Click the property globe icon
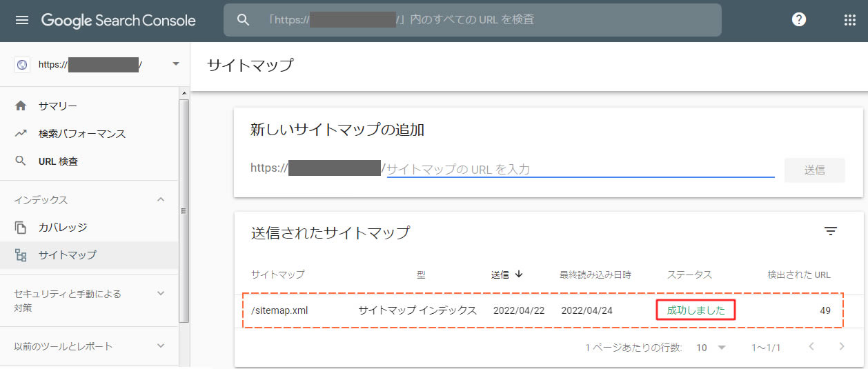Image resolution: width=868 pixels, height=369 pixels. (x=22, y=65)
